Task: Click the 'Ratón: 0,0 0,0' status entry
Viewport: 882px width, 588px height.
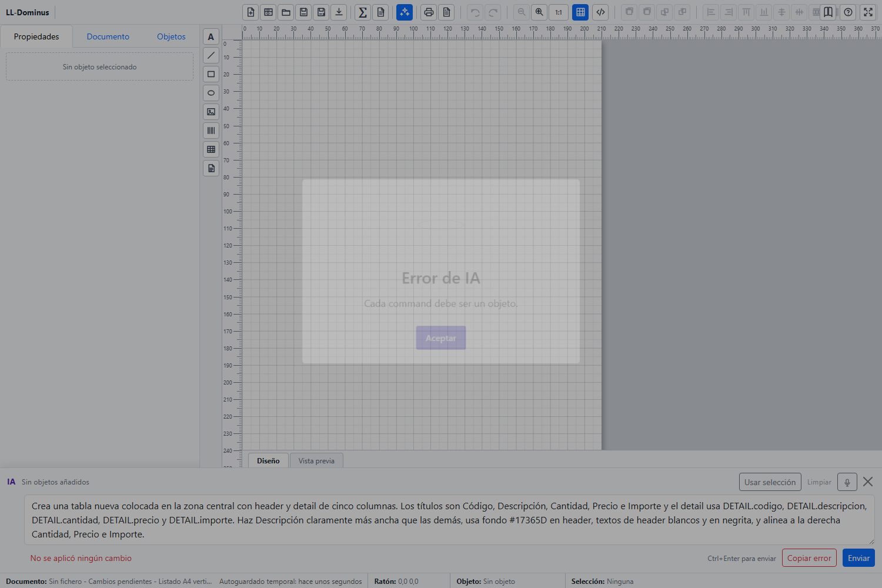Action: [396, 581]
